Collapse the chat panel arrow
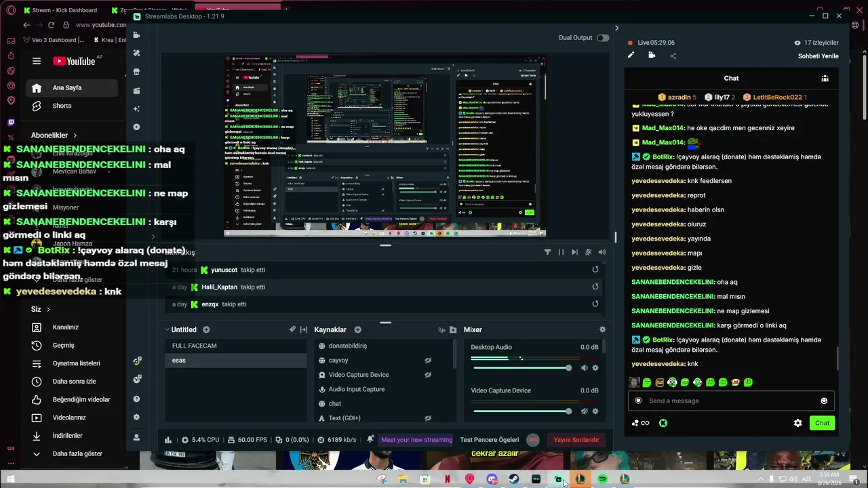868x488 pixels. (616, 28)
